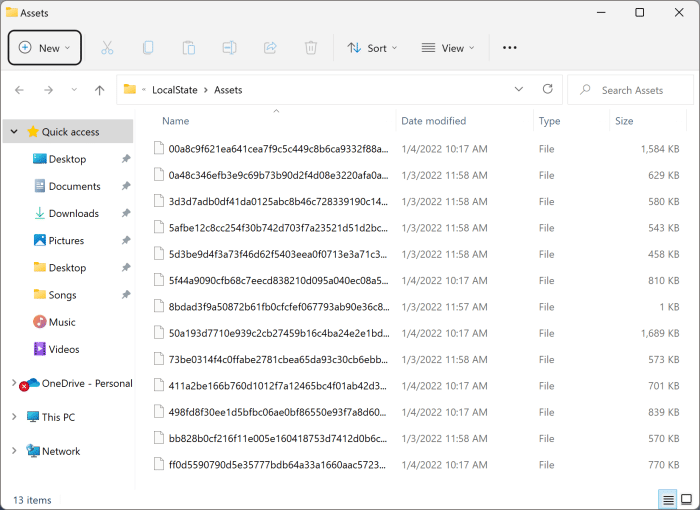Click the Cut scissors icon
The width and height of the screenshot is (700, 510).
tap(107, 48)
